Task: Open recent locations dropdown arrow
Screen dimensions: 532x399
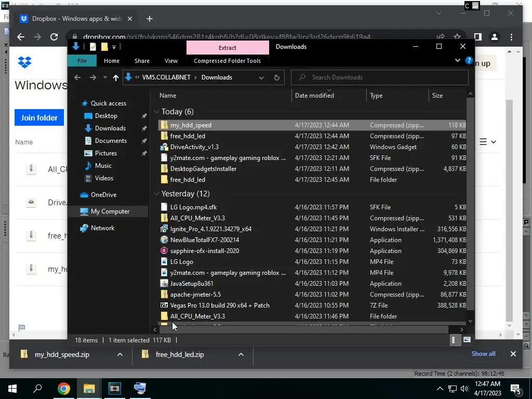Action: [x=105, y=77]
